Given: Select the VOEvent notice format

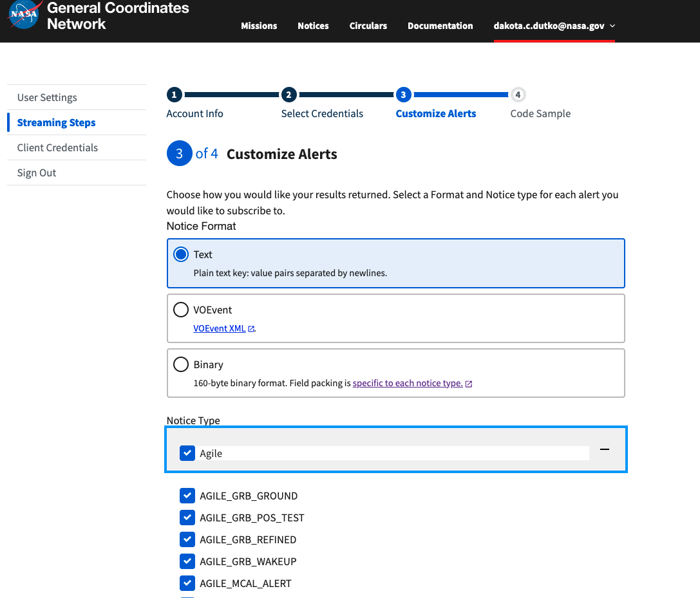Looking at the screenshot, I should coord(181,310).
